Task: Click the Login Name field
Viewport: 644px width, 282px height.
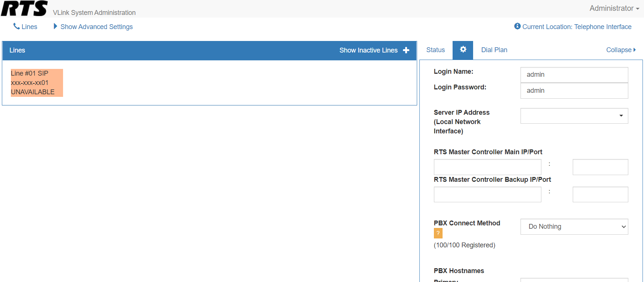Action: click(574, 75)
